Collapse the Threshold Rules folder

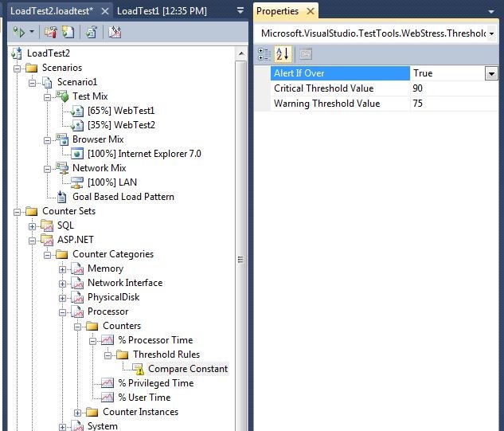(x=107, y=355)
